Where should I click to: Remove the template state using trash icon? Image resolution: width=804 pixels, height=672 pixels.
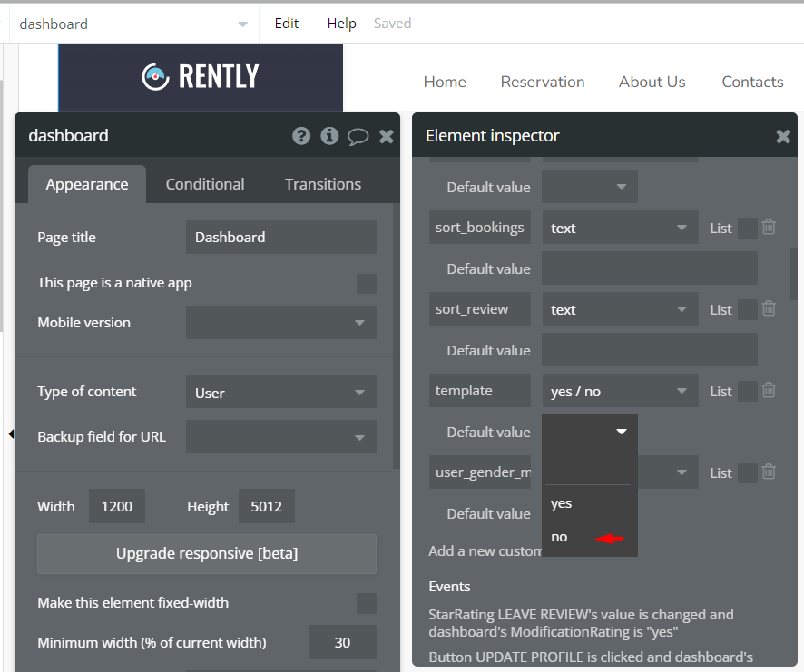click(769, 391)
